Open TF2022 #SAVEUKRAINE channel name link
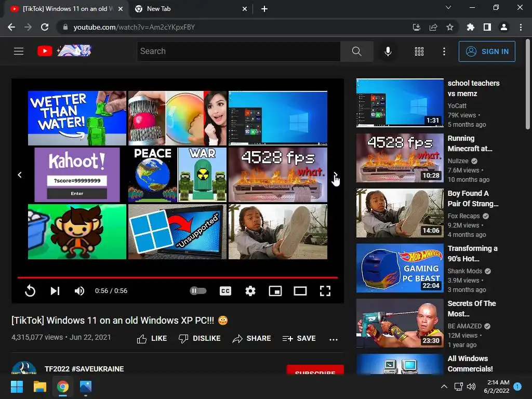Image resolution: width=532 pixels, height=399 pixels. 84,369
